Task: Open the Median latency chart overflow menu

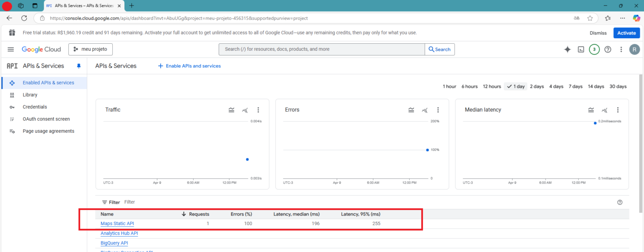Action: [618, 110]
